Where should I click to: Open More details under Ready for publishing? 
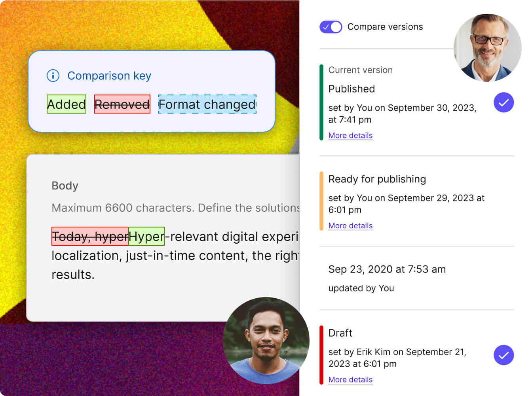pyautogui.click(x=350, y=225)
